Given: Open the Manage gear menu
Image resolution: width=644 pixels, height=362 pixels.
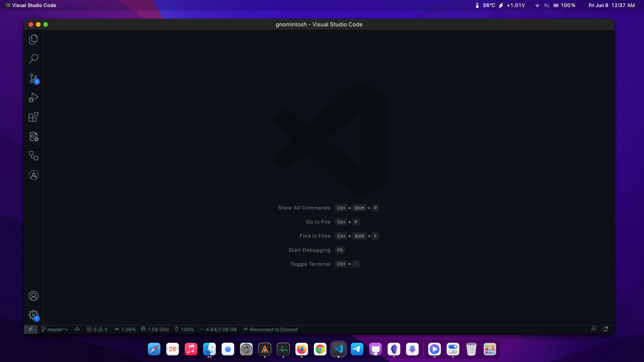Looking at the screenshot, I should pyautogui.click(x=33, y=315).
